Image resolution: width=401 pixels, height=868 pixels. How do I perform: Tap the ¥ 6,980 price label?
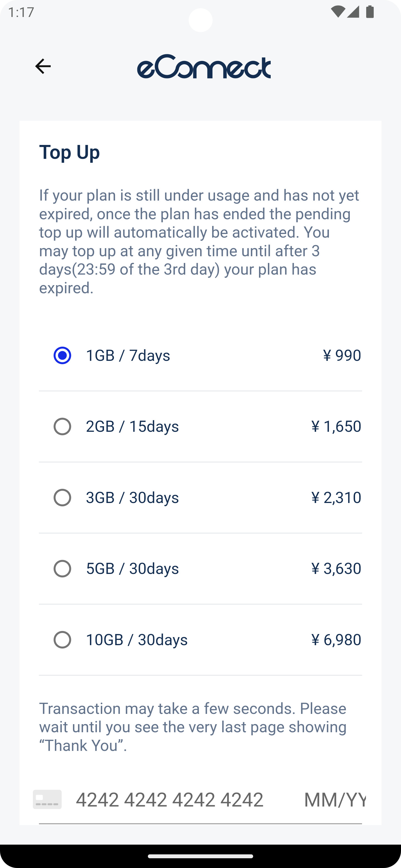pyautogui.click(x=336, y=640)
